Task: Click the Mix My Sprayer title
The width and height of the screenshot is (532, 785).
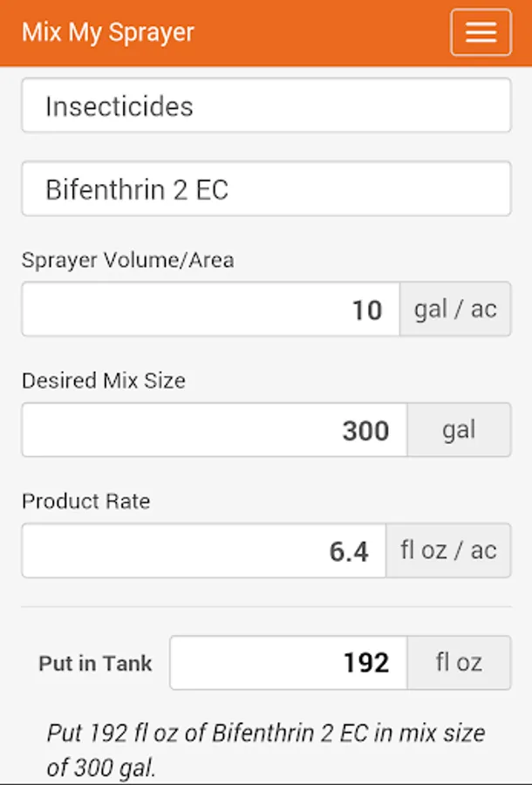Action: tap(108, 33)
